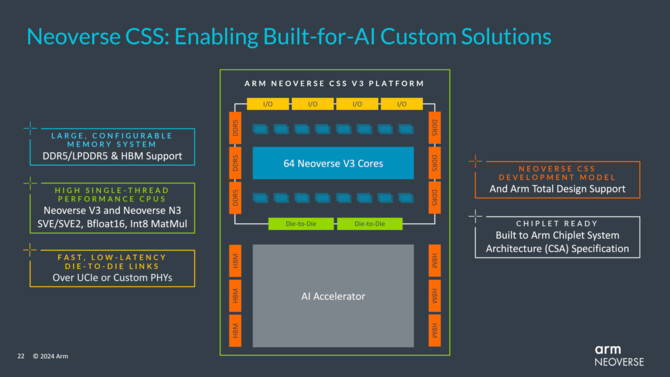
Task: Click the Neoverse CSS slide title
Action: click(x=289, y=36)
